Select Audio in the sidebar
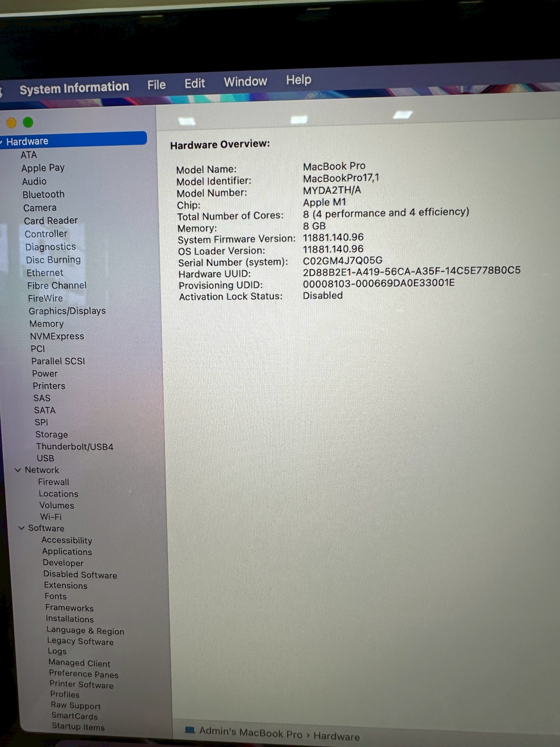560x747 pixels. point(34,181)
